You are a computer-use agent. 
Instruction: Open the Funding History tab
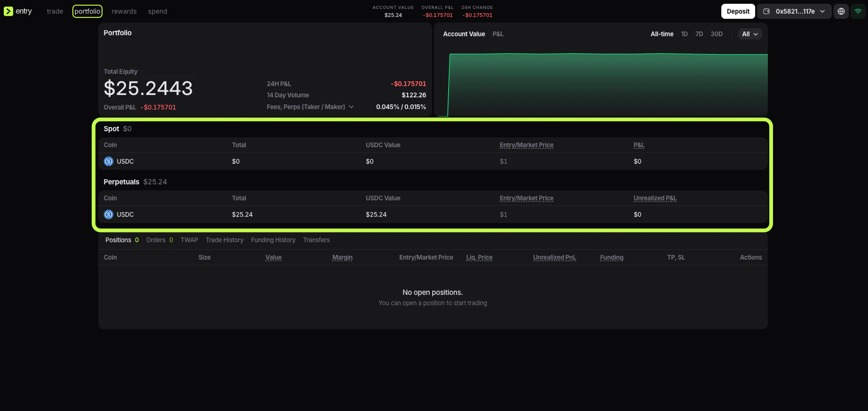(273, 240)
